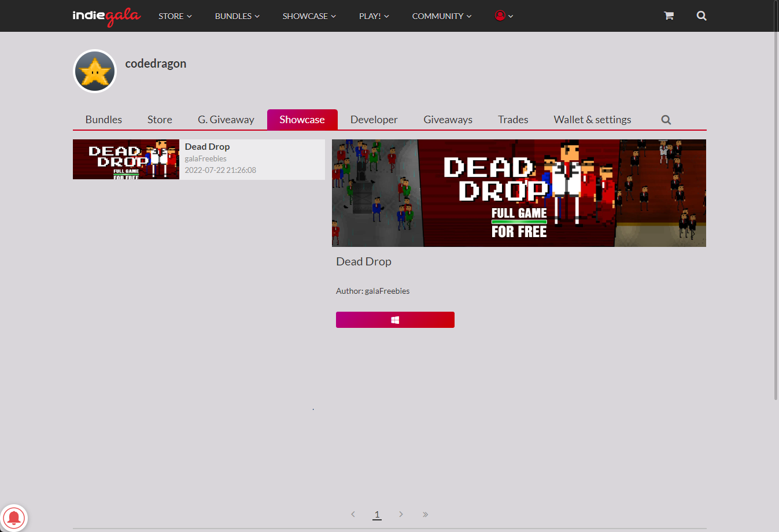Expand the PLAY! dropdown menu

coord(374,16)
